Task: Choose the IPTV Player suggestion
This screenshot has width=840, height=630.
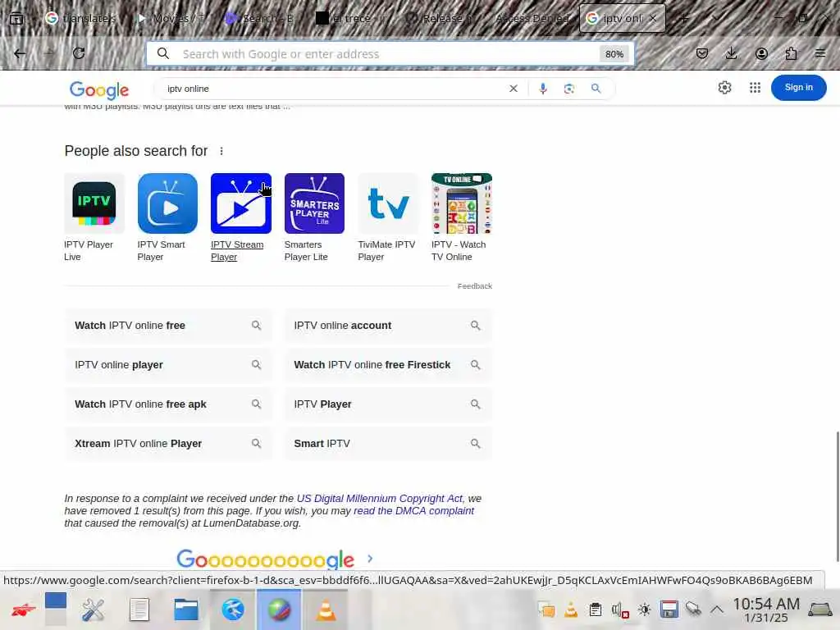Action: 388,404
